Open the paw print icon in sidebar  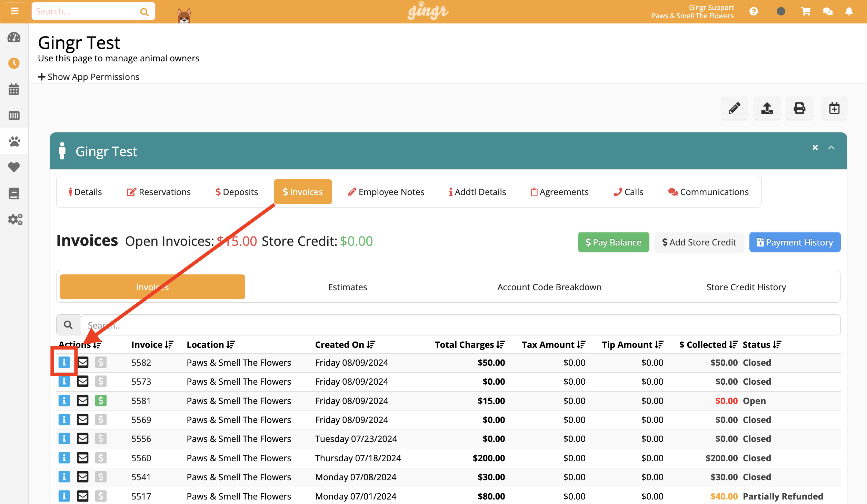click(x=14, y=141)
